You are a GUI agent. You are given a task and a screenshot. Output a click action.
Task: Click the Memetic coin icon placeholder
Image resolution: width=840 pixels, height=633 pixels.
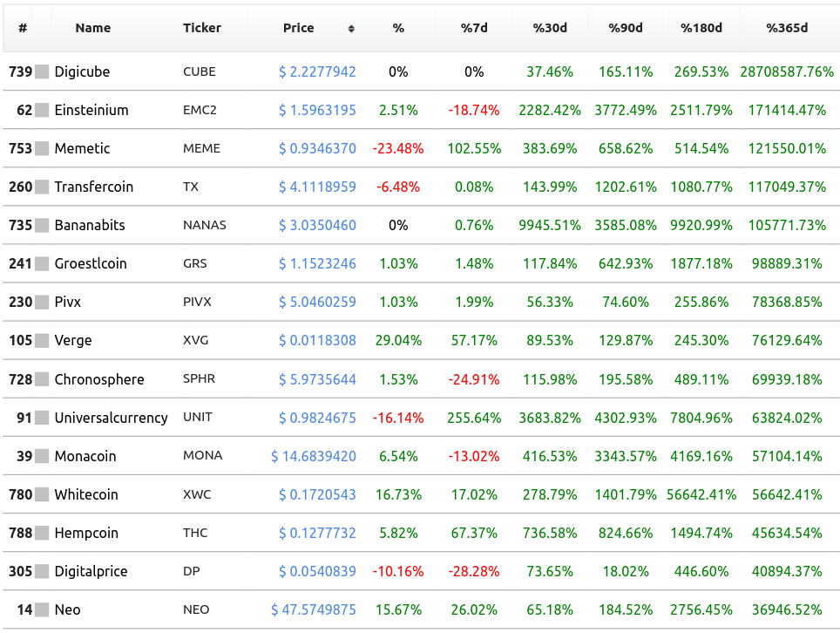coord(42,148)
